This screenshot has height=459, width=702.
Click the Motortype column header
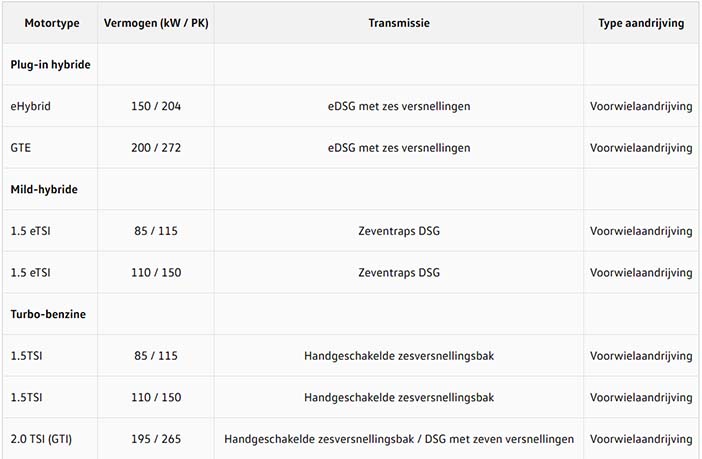(x=52, y=23)
